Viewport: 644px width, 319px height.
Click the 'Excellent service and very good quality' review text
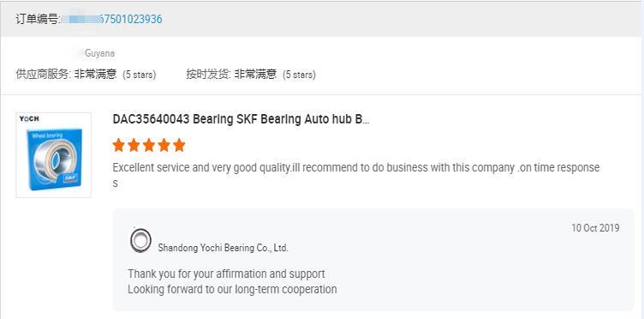355,175
